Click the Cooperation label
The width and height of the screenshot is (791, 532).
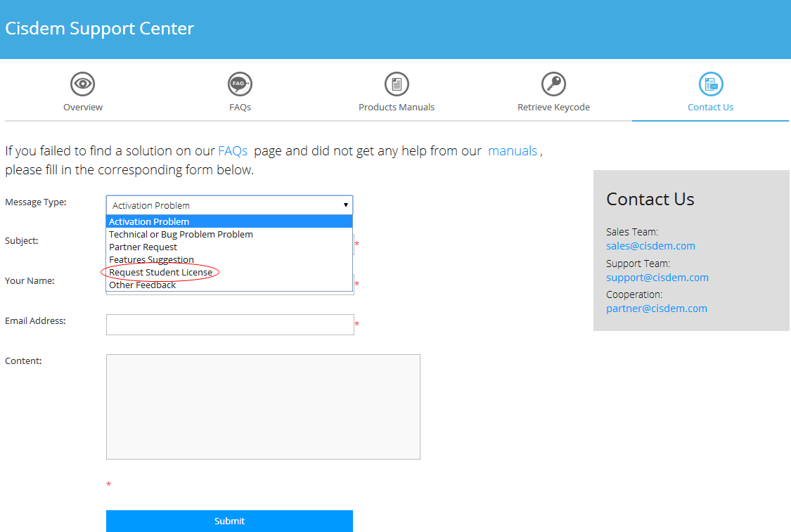tap(634, 294)
